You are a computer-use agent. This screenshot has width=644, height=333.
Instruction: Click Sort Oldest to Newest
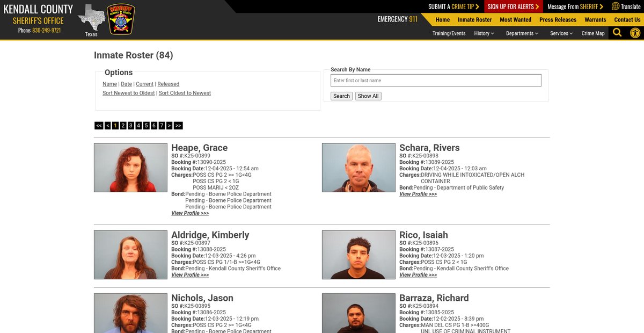(x=185, y=93)
